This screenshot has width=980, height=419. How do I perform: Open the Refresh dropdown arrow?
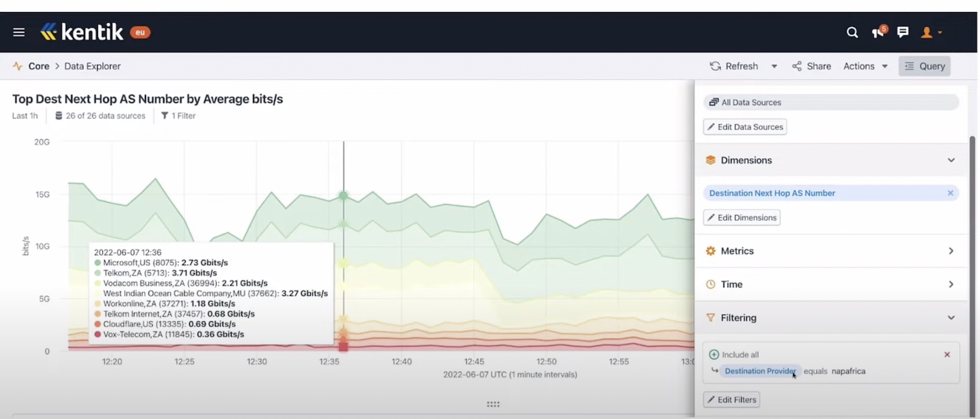[x=774, y=66]
